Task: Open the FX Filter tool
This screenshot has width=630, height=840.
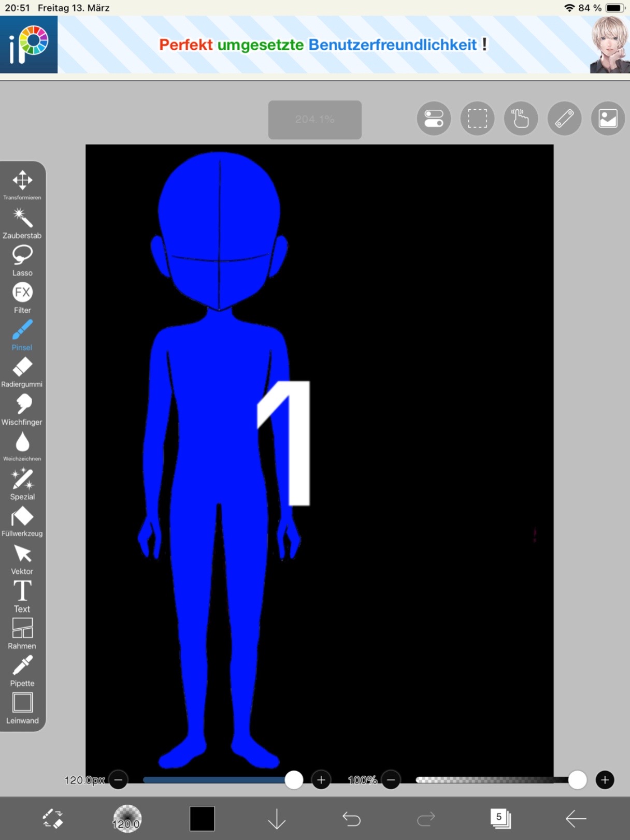Action: [x=22, y=298]
